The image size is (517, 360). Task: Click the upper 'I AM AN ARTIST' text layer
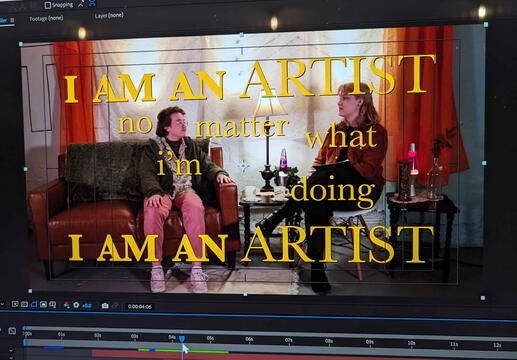250,78
